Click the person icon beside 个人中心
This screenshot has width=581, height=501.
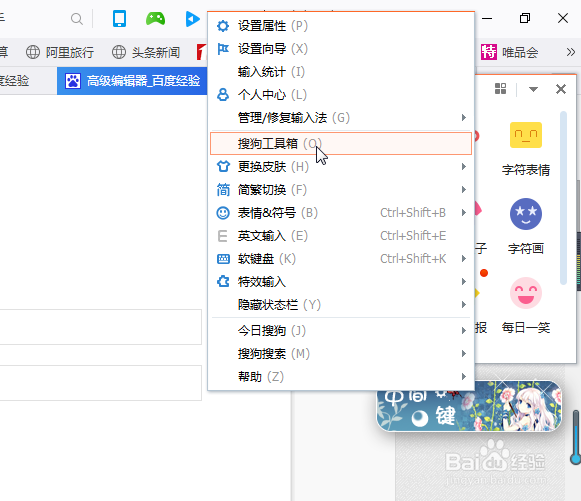[x=223, y=95]
